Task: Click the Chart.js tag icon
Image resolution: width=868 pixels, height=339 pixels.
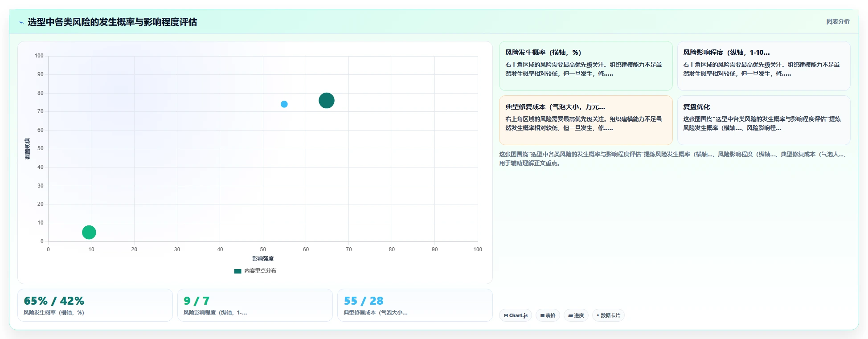Action: pos(506,315)
